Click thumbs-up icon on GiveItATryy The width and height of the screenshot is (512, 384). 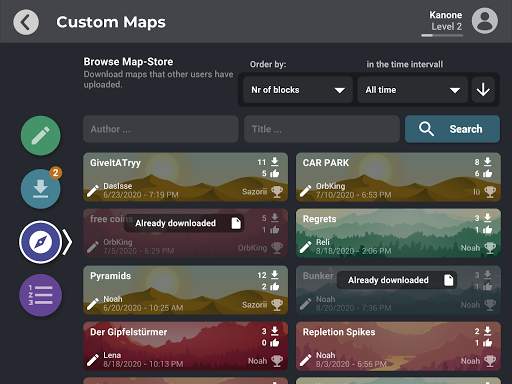click(x=275, y=173)
